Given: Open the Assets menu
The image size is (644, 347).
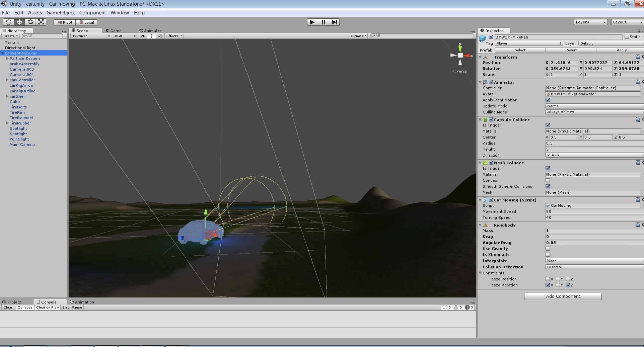Looking at the screenshot, I should coord(35,13).
